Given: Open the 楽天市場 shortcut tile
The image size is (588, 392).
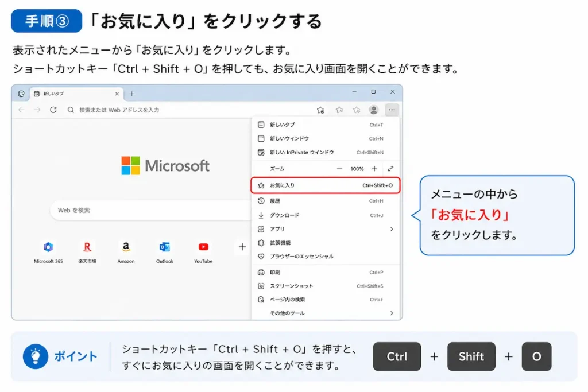Looking at the screenshot, I should [x=87, y=252].
